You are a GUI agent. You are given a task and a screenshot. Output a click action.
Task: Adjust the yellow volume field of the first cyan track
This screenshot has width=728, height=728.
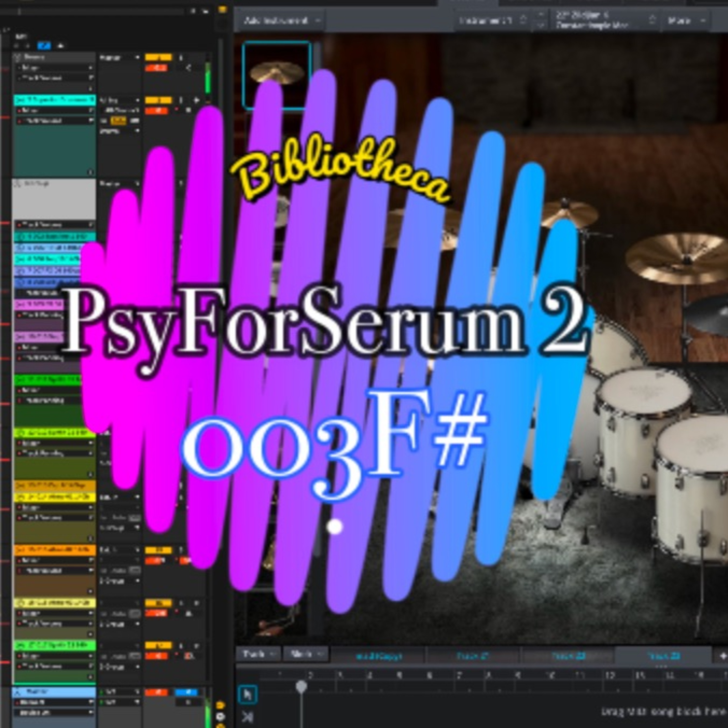(x=158, y=100)
